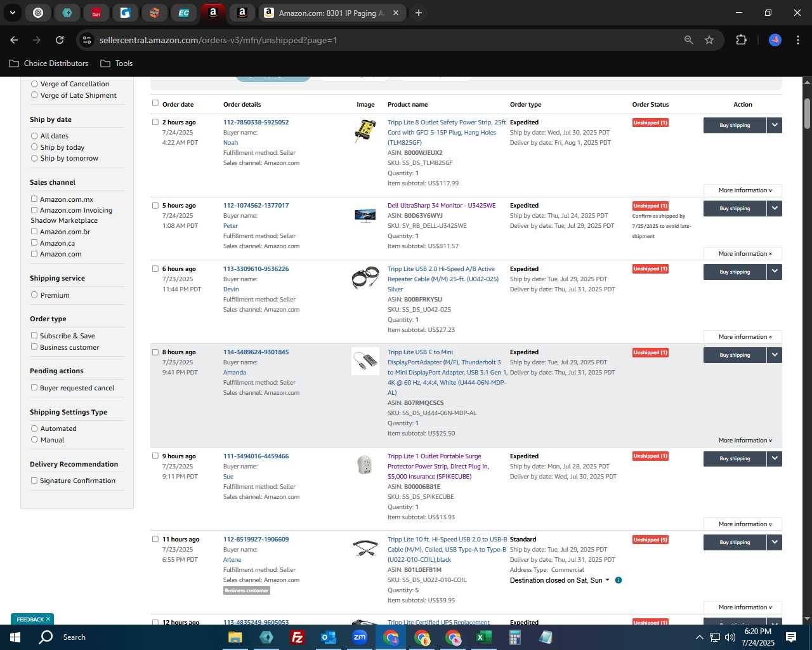This screenshot has width=812, height=650.
Task: Open the buyer name link Amanda
Action: [235, 373]
